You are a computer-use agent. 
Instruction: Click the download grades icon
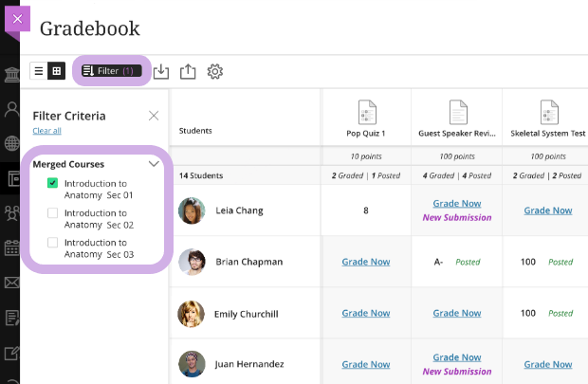(x=161, y=71)
